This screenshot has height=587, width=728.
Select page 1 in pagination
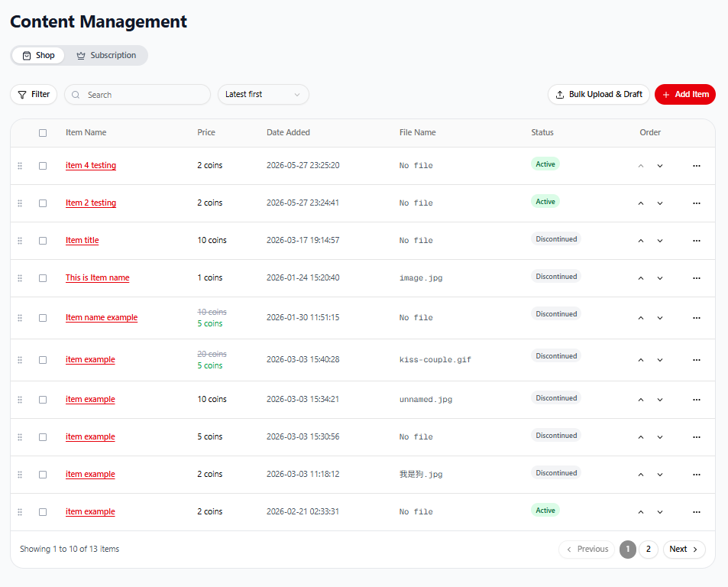pos(628,550)
